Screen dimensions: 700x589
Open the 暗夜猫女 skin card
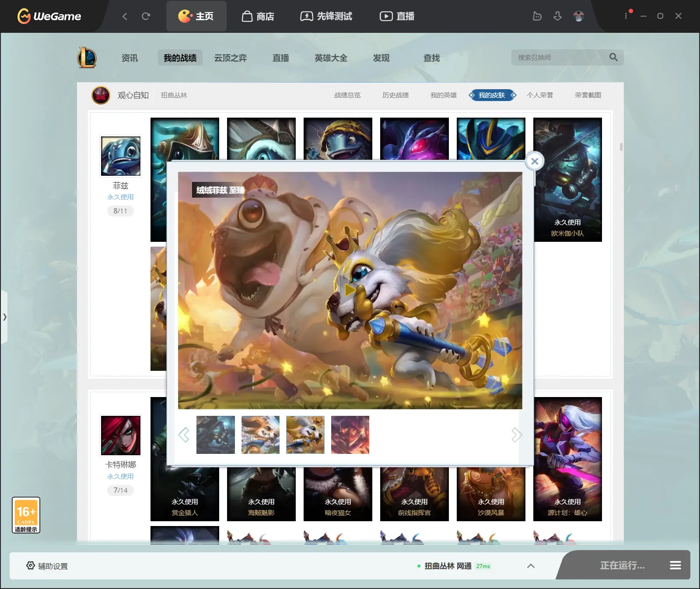pos(338,494)
